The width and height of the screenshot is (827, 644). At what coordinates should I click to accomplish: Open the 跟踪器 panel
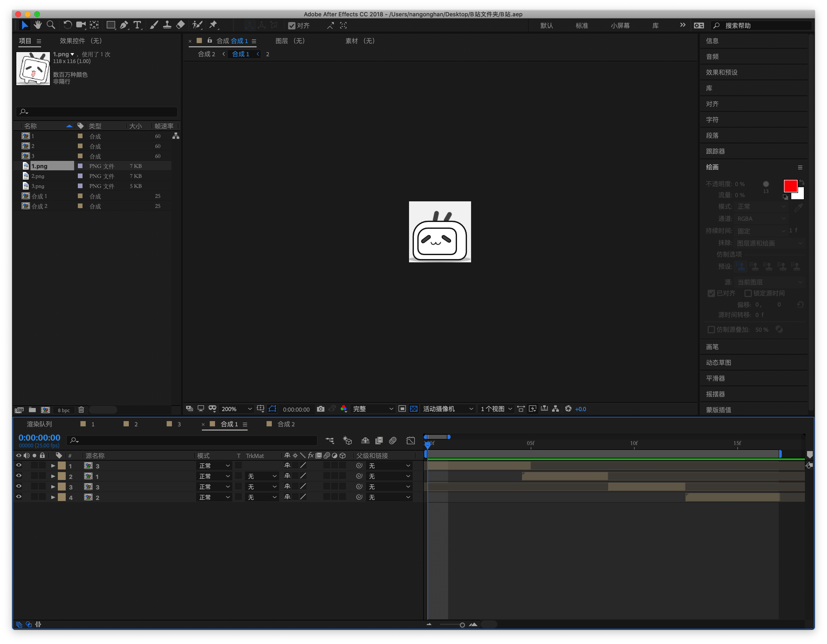click(x=715, y=151)
